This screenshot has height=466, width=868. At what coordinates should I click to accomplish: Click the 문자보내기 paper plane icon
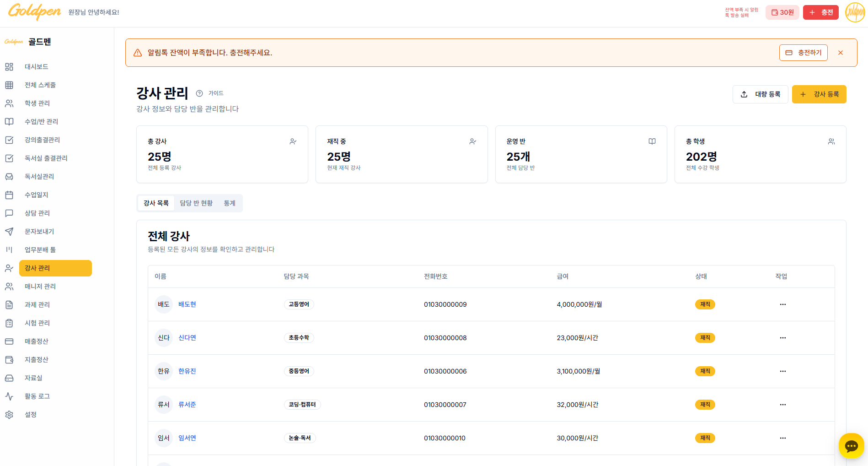click(9, 232)
